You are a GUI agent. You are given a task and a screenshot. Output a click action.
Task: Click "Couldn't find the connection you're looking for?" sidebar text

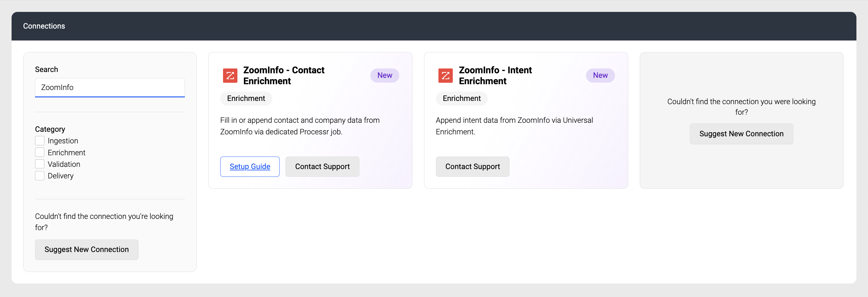click(104, 222)
